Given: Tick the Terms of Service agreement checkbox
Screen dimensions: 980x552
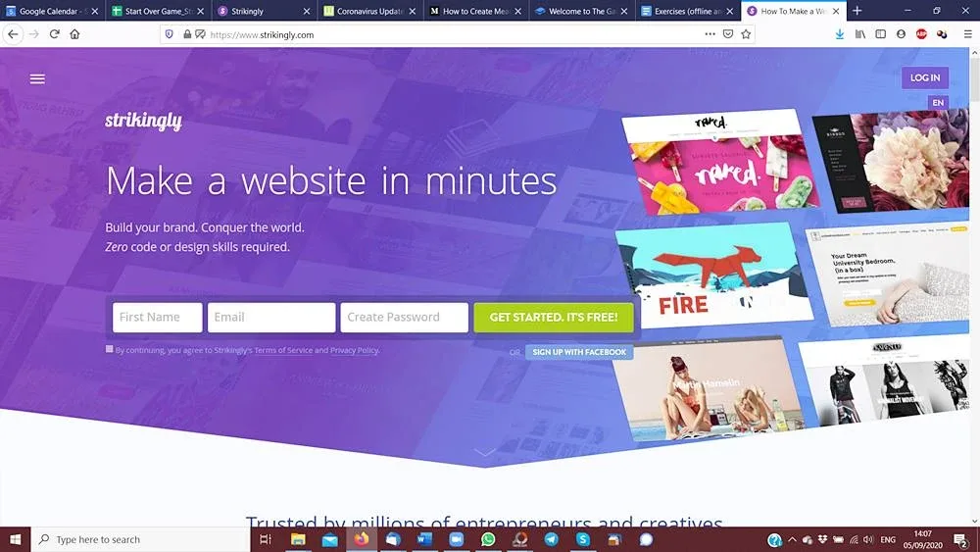Looking at the screenshot, I should point(110,349).
